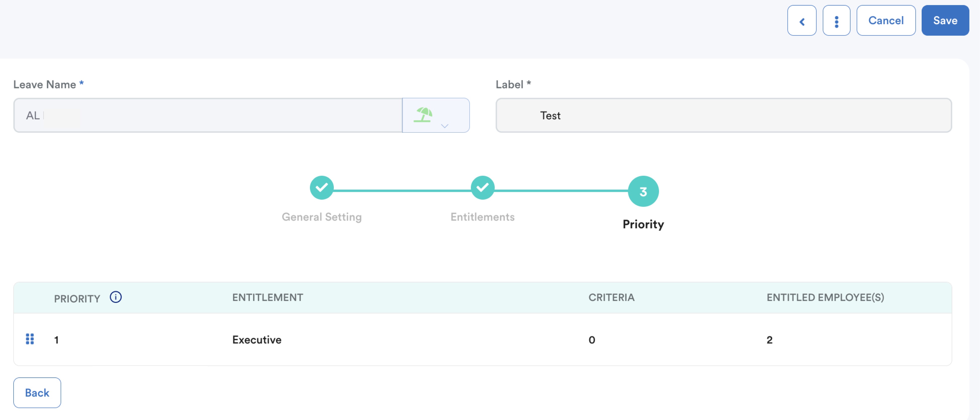
Task: Click the Priority info icon
Action: point(116,297)
